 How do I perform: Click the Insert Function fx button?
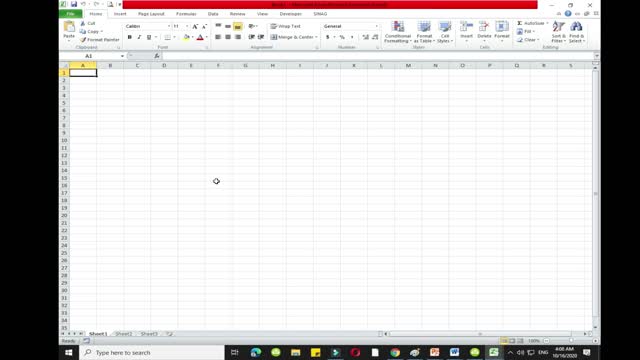[157, 56]
